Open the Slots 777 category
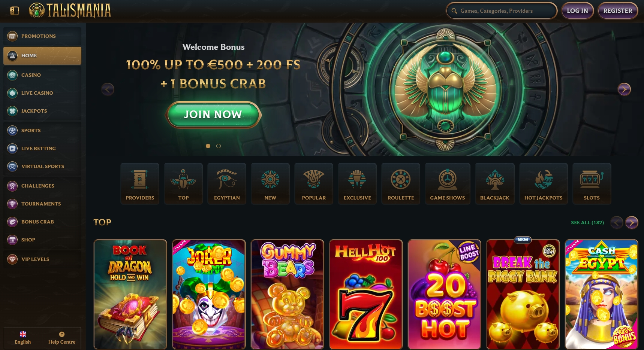644x350 pixels. pos(592,184)
